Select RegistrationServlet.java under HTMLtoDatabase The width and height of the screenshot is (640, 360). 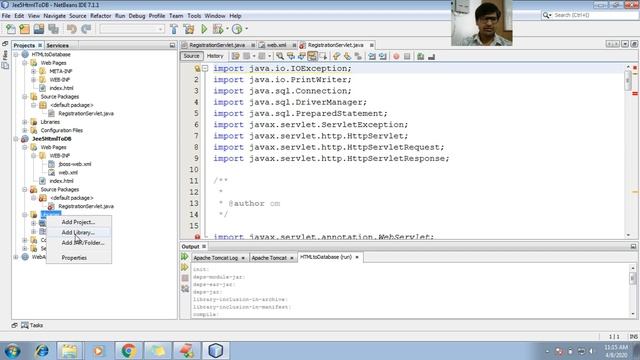[86, 113]
